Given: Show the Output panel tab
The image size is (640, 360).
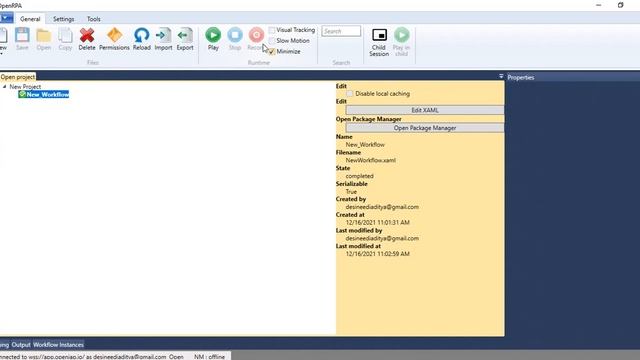Looking at the screenshot, I should tap(21, 344).
